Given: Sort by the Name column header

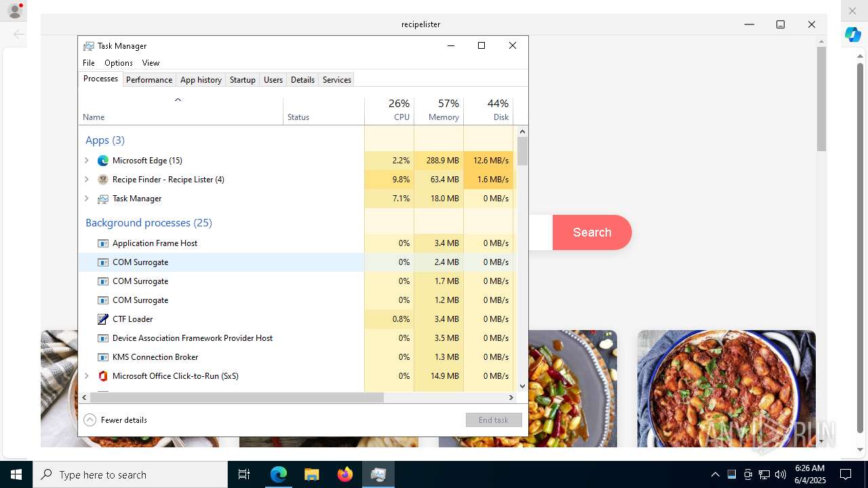Looking at the screenshot, I should [x=180, y=110].
